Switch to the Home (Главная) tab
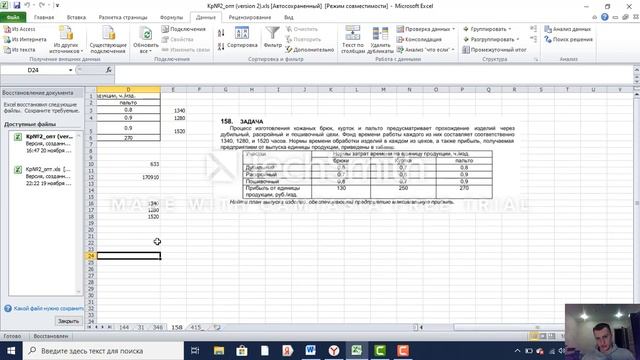 click(44, 18)
